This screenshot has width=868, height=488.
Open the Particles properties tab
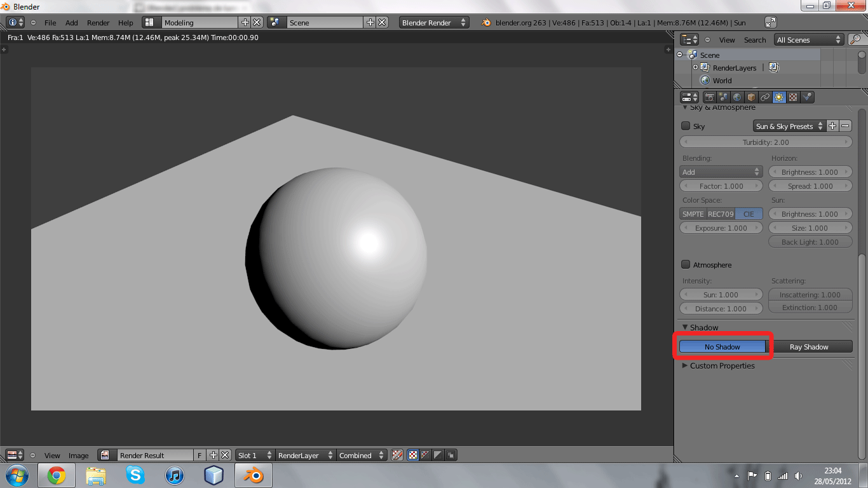[807, 97]
